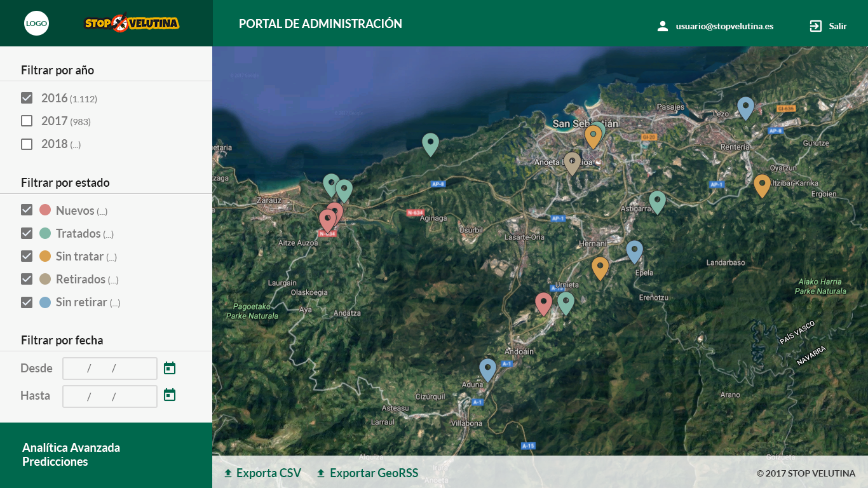The width and height of the screenshot is (868, 488).
Task: Select the rightmost green pin near Zarauz
Action: [344, 191]
